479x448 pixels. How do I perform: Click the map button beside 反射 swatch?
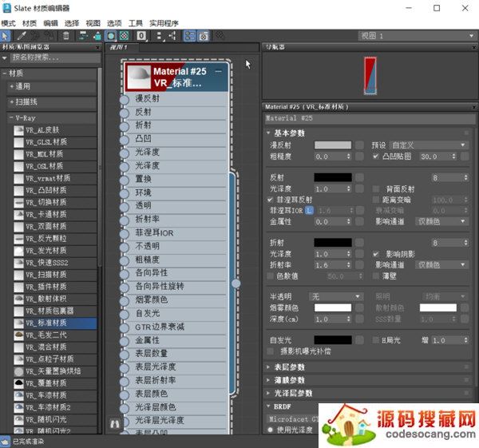click(x=359, y=177)
